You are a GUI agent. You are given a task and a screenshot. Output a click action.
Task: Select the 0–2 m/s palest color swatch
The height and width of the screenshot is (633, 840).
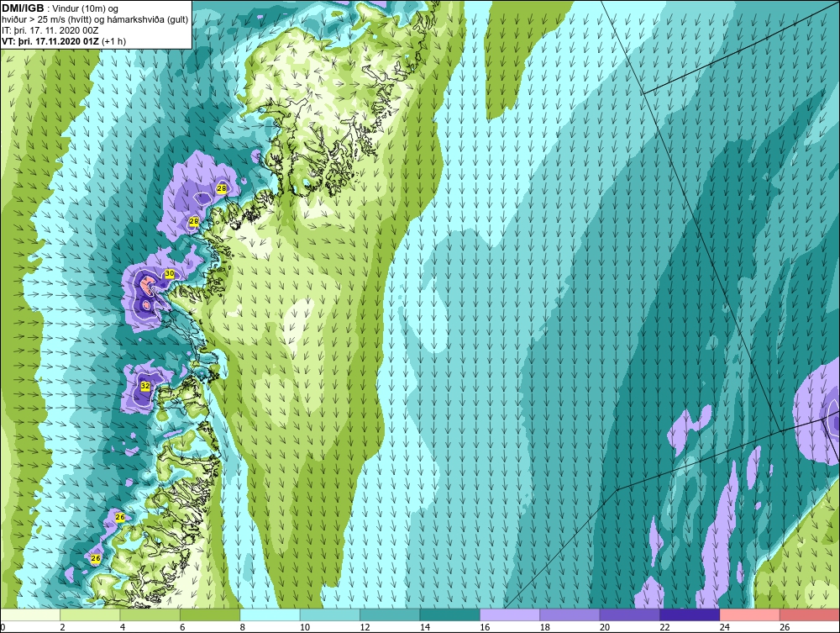click(x=30, y=615)
